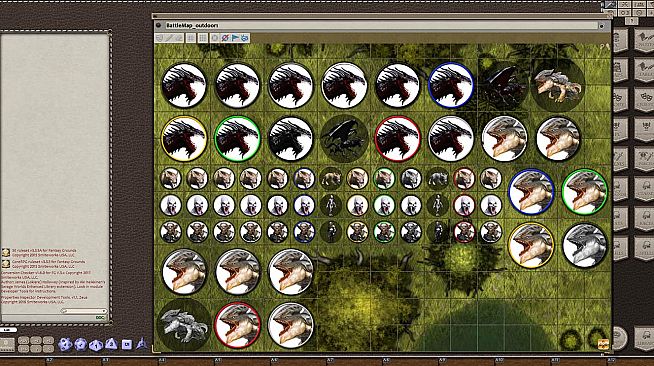Roll the d4 pyramid die
Image resolution: width=654 pixels, height=366 pixels.
pyautogui.click(x=141, y=343)
